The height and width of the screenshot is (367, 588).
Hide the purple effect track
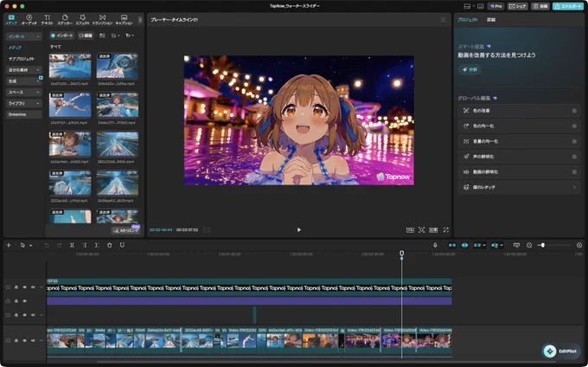pos(25,301)
